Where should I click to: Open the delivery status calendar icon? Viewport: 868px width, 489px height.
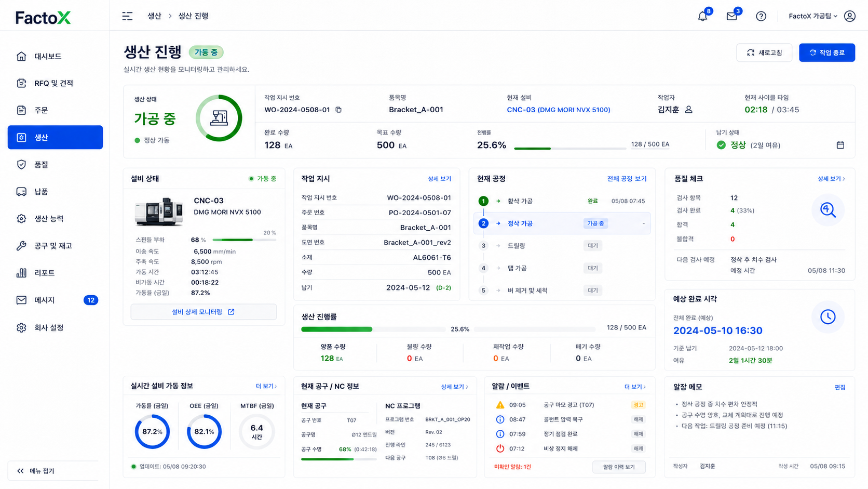coord(840,145)
